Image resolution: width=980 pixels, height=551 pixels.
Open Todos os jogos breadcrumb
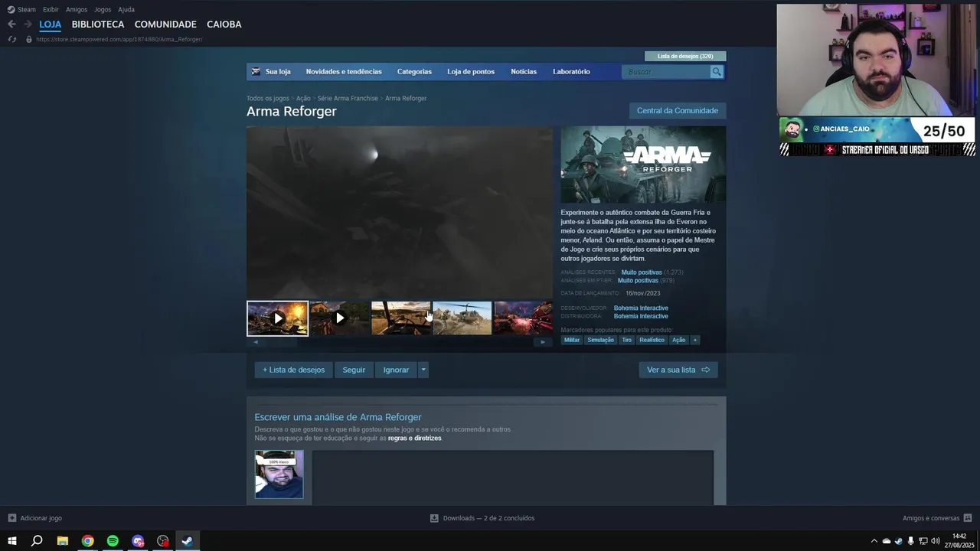(x=268, y=99)
